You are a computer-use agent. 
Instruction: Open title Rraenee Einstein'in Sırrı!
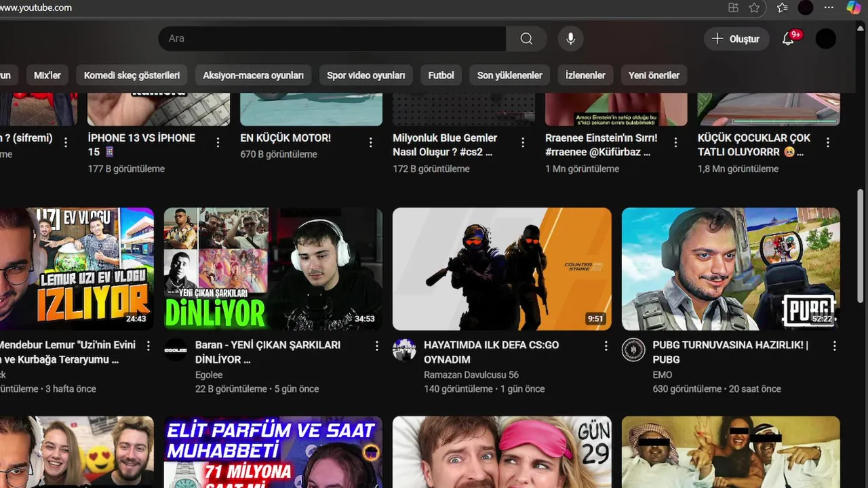[601, 145]
